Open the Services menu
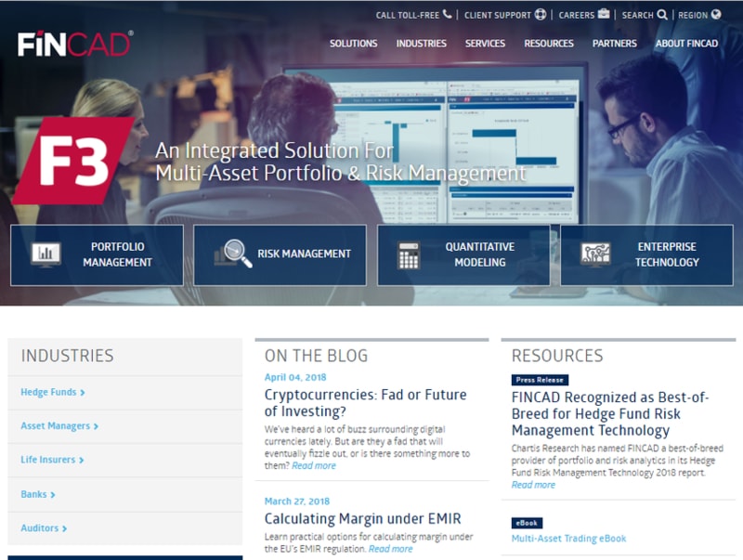The image size is (743, 560). (x=485, y=43)
